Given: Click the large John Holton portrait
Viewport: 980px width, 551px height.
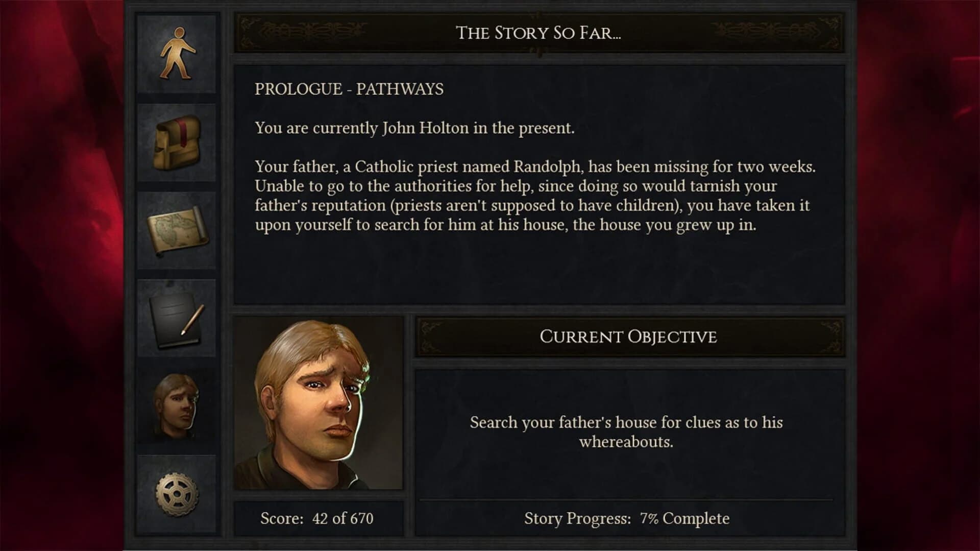Looking at the screenshot, I should 318,403.
